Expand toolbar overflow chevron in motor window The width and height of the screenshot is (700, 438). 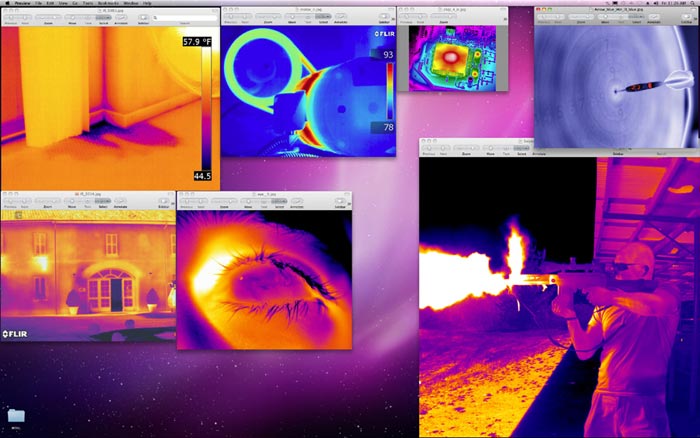point(393,19)
